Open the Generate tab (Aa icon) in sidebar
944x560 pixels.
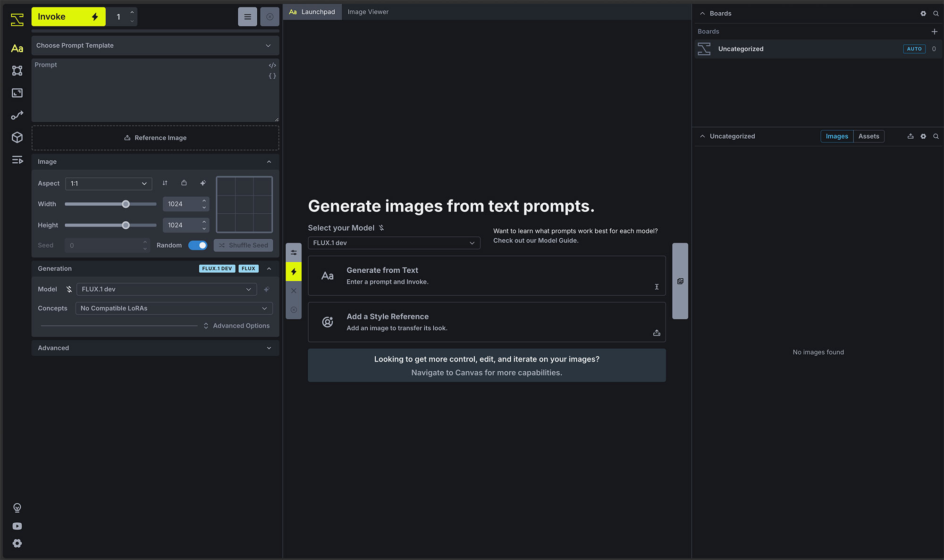coord(17,49)
